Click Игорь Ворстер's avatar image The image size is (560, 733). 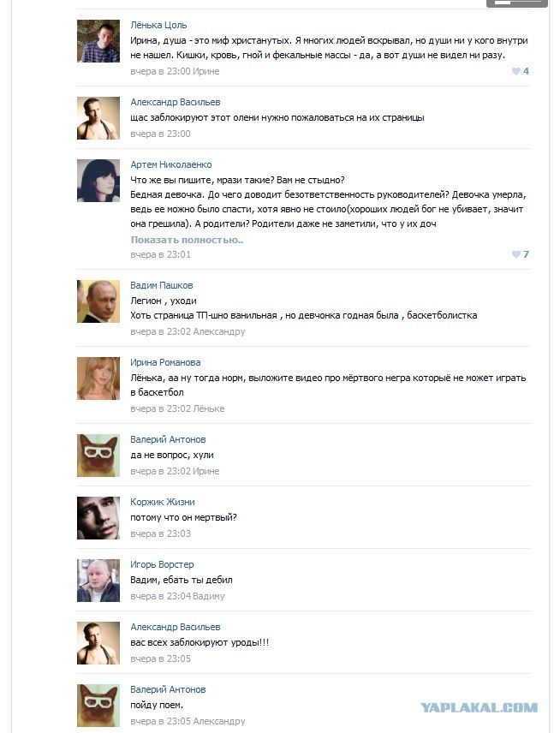(98, 581)
